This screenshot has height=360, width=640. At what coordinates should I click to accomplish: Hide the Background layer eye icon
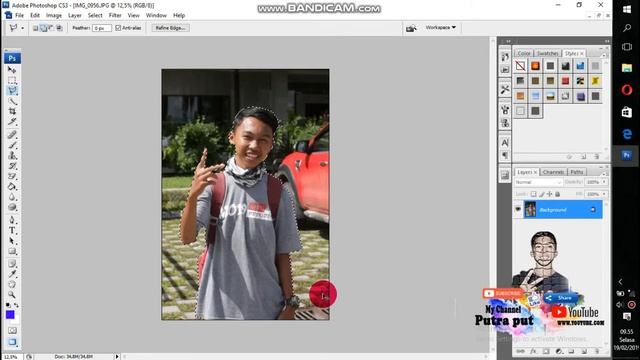click(518, 209)
